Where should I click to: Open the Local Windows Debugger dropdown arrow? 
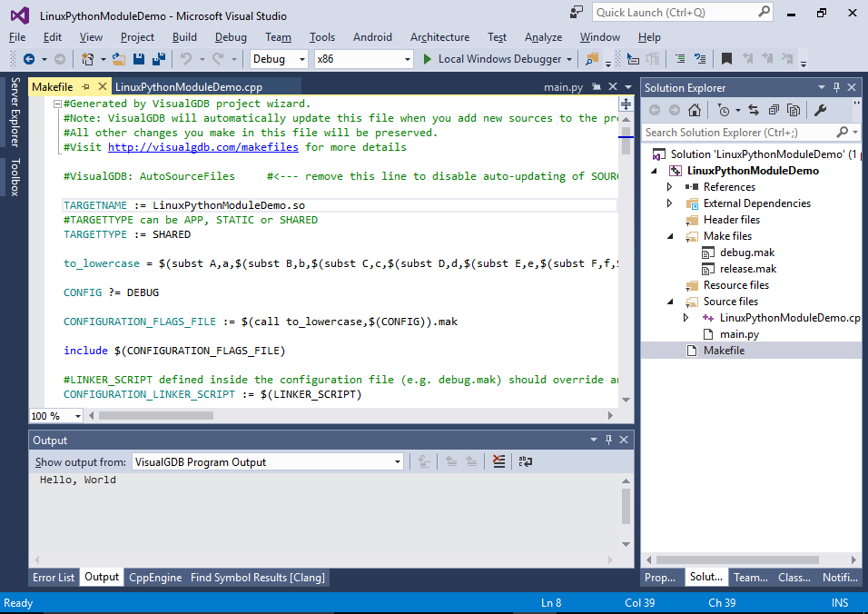pos(569,59)
